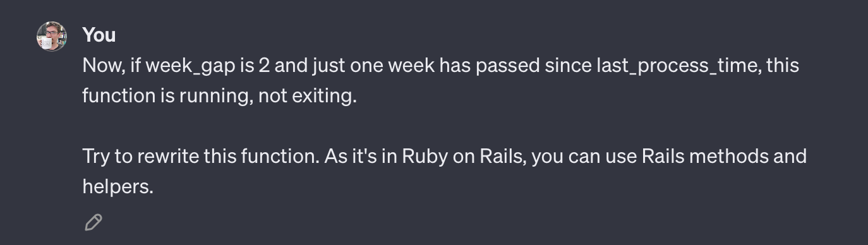Click the pencil edit message icon

(93, 222)
